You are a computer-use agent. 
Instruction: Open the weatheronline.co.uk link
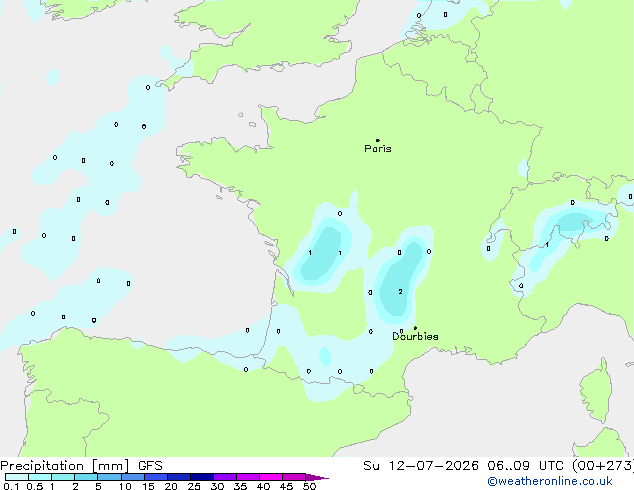click(x=549, y=481)
